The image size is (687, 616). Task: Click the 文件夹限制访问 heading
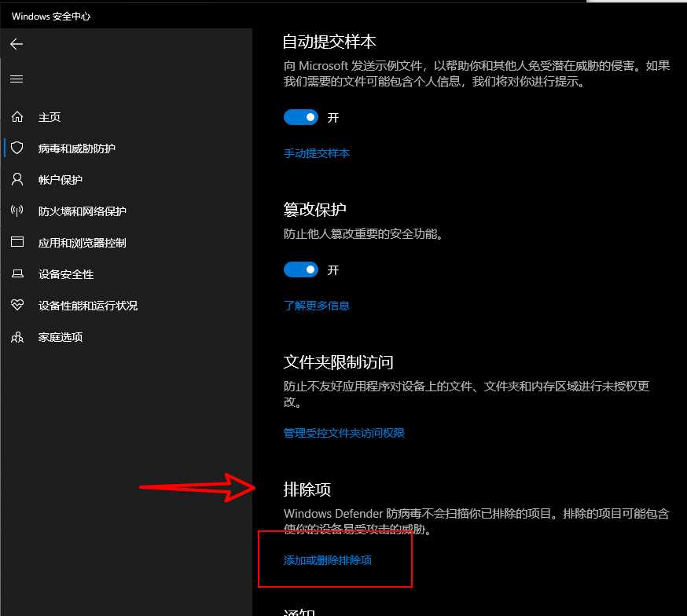coord(338,362)
